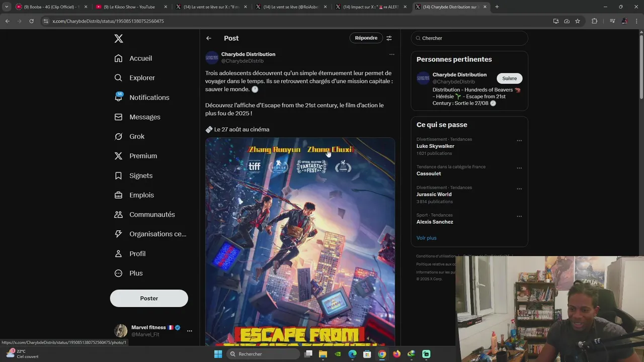Open a new browser tab

point(497,7)
